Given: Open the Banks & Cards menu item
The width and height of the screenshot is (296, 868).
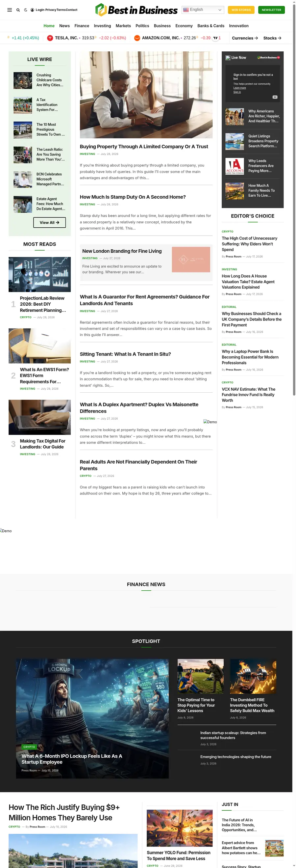Looking at the screenshot, I should click(211, 26).
